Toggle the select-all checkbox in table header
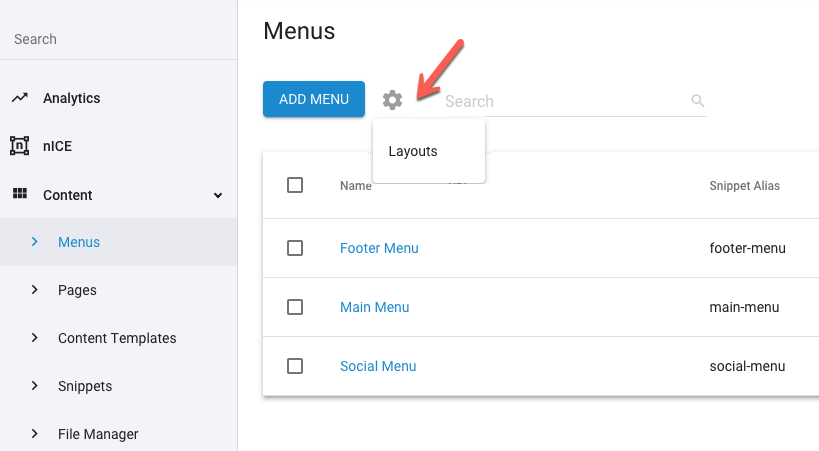The height and width of the screenshot is (451, 819). (295, 185)
